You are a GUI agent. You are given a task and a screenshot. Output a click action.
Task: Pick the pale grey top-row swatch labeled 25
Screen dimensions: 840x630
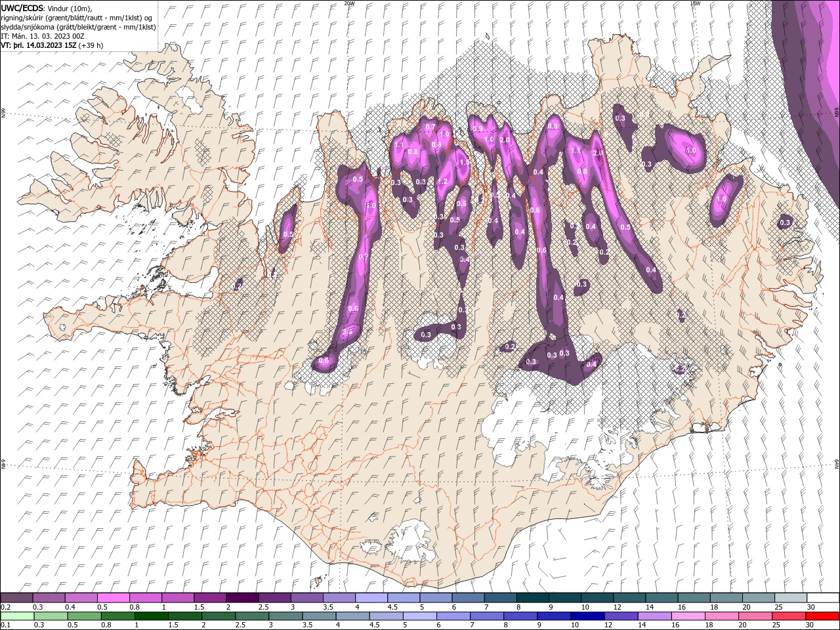click(x=789, y=598)
